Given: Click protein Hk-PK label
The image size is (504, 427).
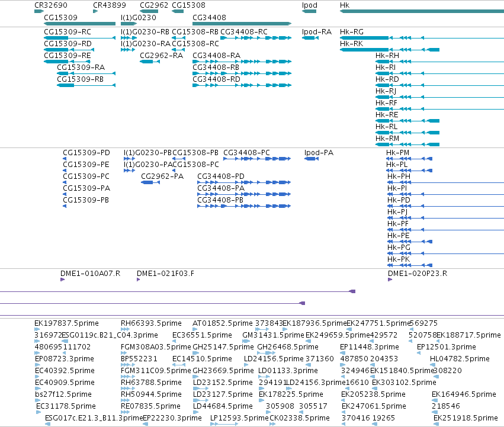Looking at the screenshot, I should click(399, 259).
